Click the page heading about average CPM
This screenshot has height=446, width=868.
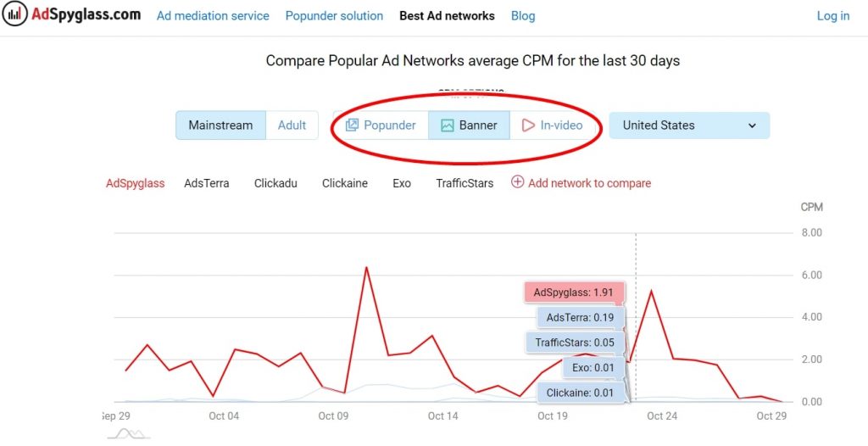click(x=473, y=60)
